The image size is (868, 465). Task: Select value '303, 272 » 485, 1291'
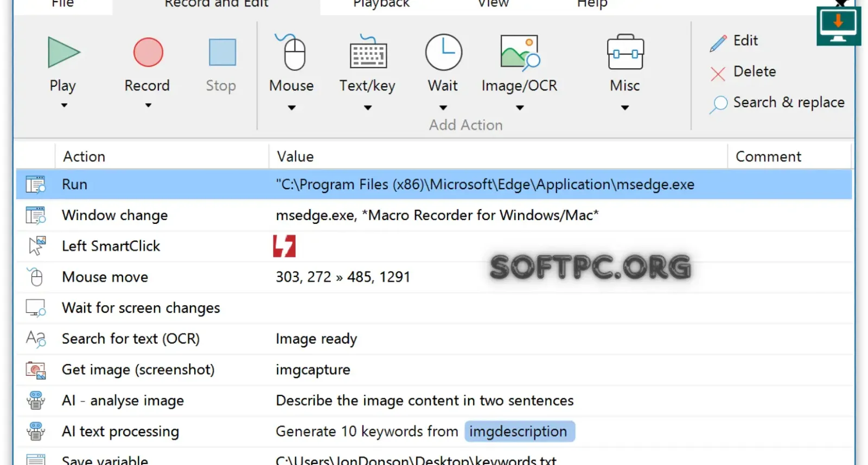(x=343, y=277)
